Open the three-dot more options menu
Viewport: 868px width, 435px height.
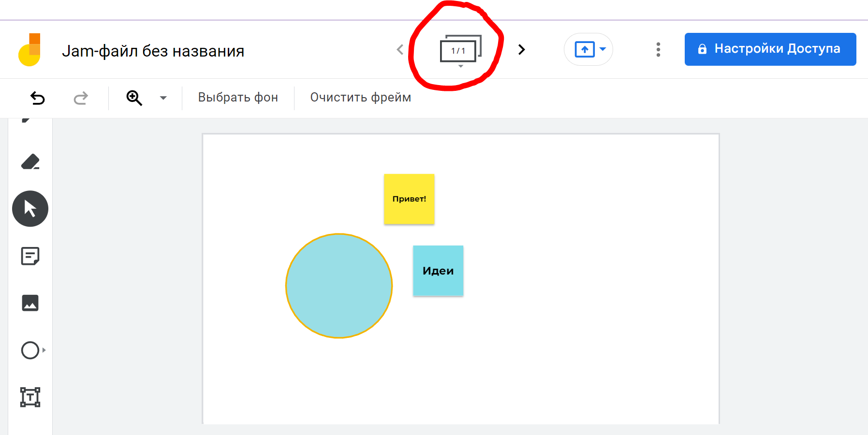click(x=658, y=49)
